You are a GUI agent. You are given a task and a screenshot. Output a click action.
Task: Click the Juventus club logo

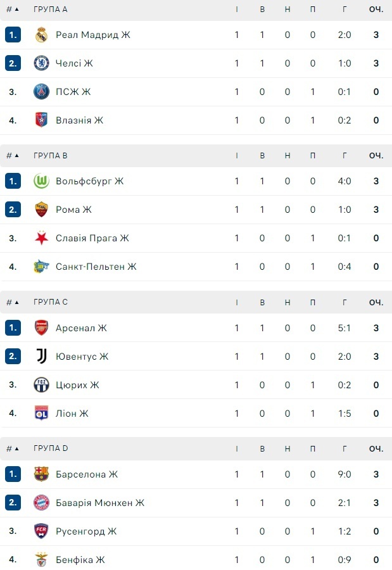coord(41,357)
